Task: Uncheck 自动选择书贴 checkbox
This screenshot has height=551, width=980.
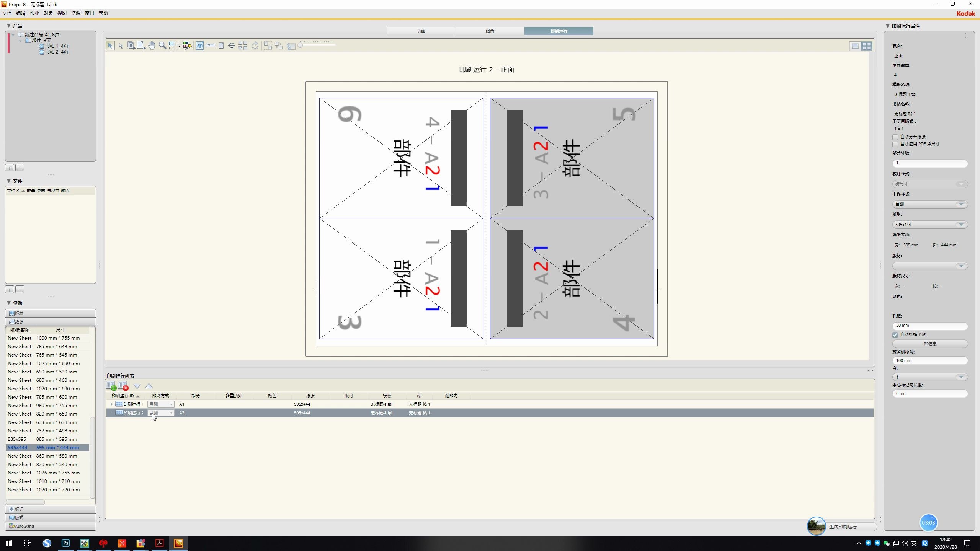Action: 895,335
